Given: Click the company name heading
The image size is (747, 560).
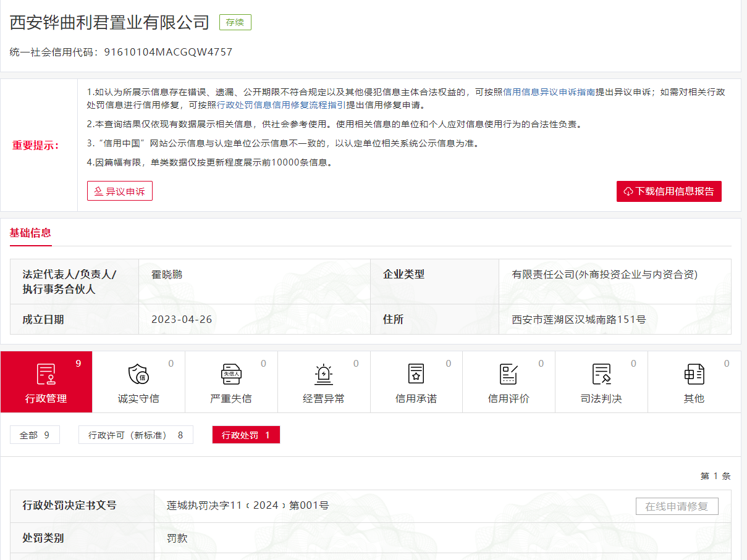Looking at the screenshot, I should (x=110, y=22).
